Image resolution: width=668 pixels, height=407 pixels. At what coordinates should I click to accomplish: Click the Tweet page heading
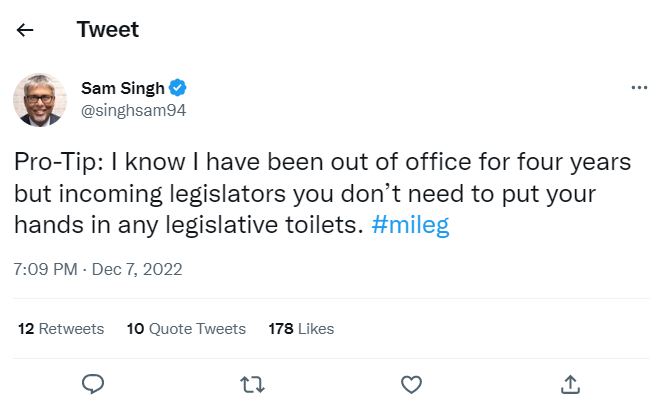pos(107,30)
